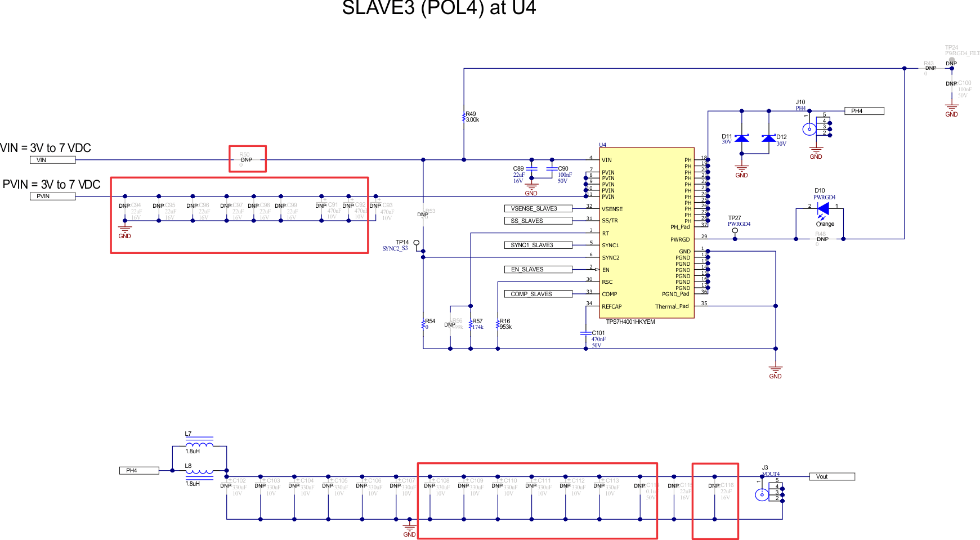Click the J3 VOUT4 connector symbol
This screenshot has height=540, width=980.
(x=769, y=492)
